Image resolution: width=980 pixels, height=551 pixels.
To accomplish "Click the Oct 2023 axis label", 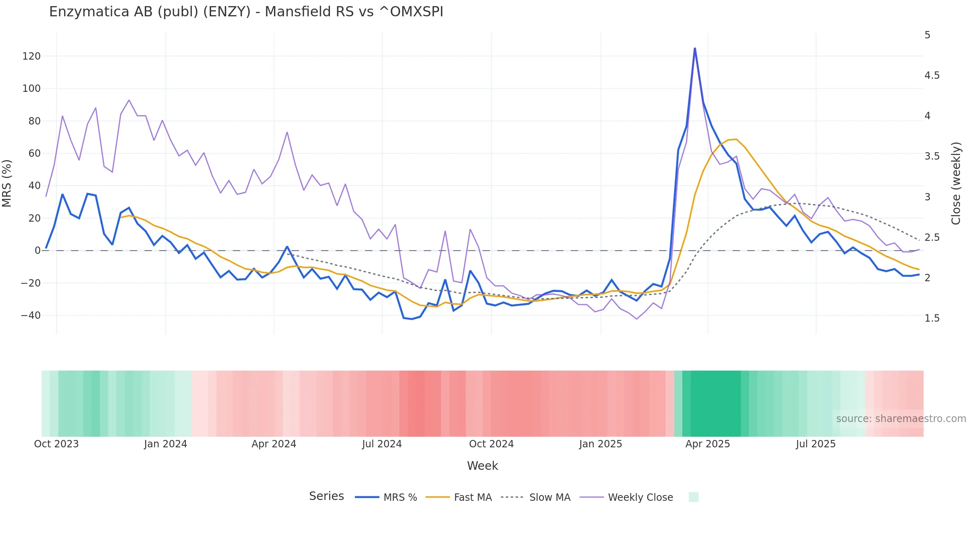I will [x=56, y=444].
